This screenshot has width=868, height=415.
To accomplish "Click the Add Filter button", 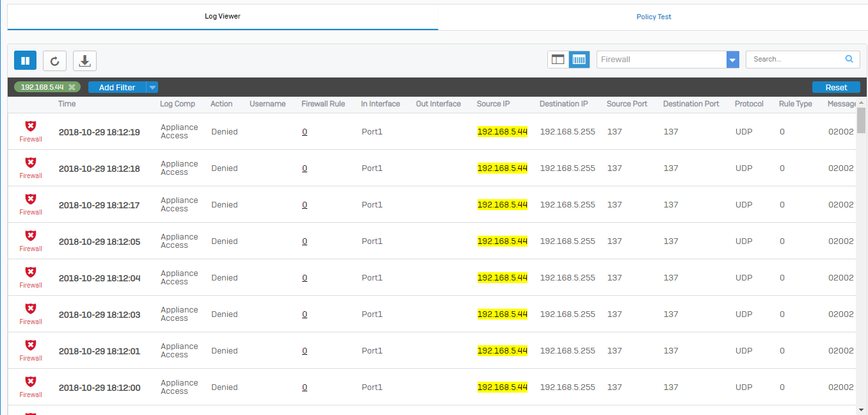I will [117, 87].
